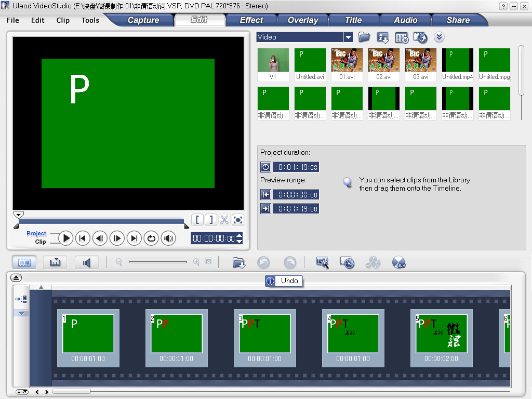Select the 01.avi library thumbnail
This screenshot has height=399, width=532.
(347, 64)
